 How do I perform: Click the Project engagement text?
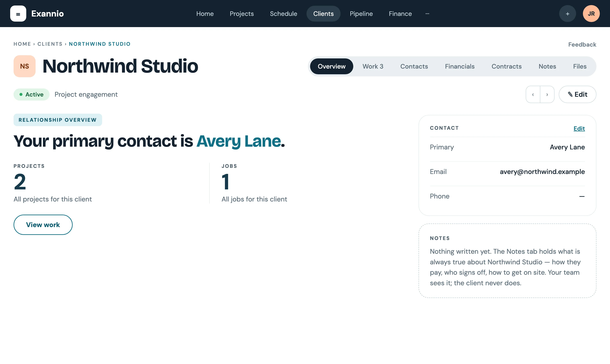(x=86, y=94)
